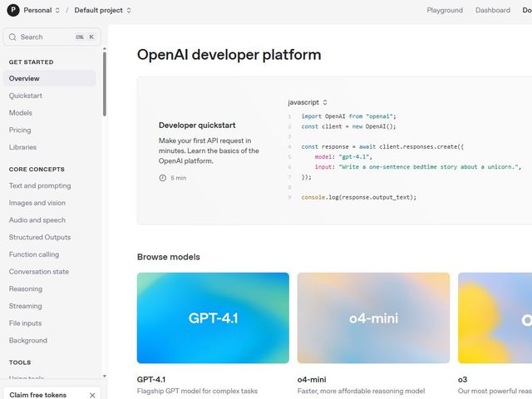Select Overview in the sidebar
The image size is (532, 399).
click(x=50, y=78)
